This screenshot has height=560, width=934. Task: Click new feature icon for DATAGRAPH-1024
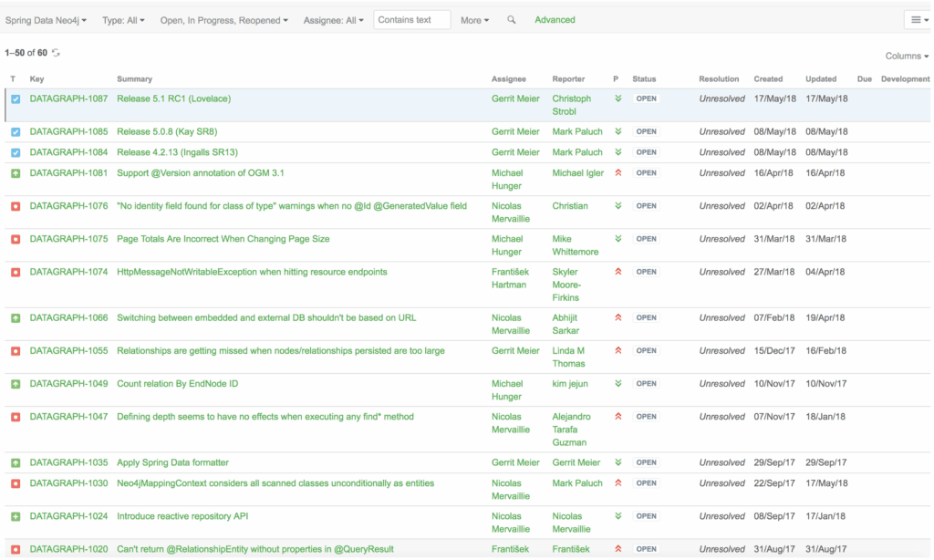(x=16, y=516)
